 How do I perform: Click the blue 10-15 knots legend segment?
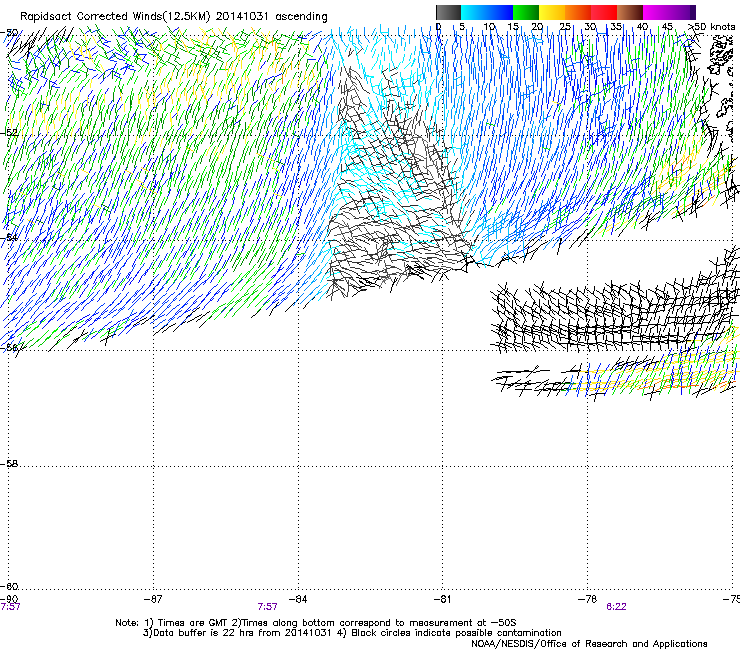500,12
